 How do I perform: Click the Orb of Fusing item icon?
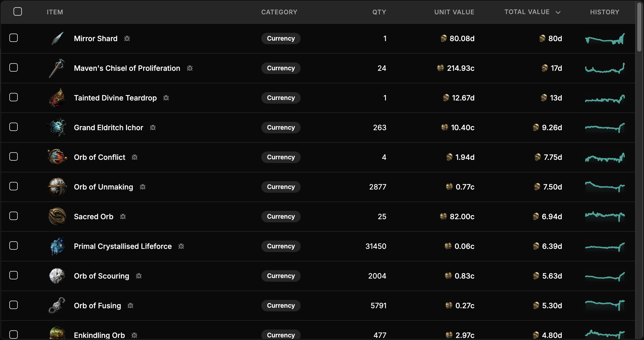(x=57, y=305)
